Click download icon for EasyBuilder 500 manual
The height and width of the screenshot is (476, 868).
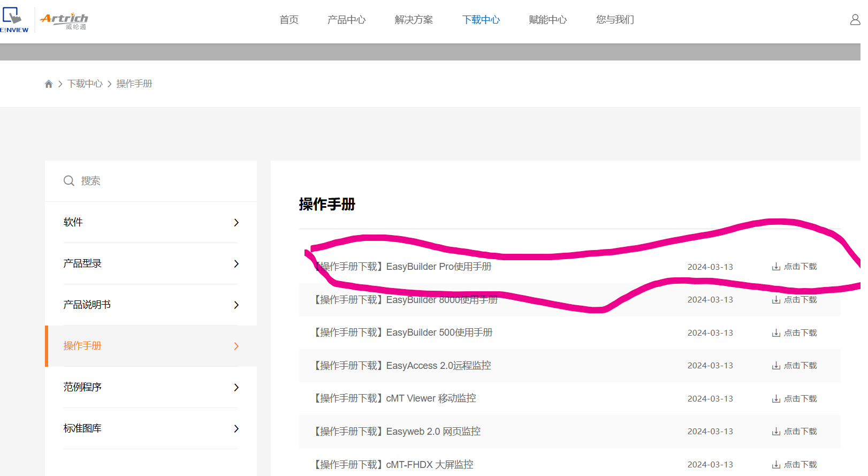[x=776, y=333]
